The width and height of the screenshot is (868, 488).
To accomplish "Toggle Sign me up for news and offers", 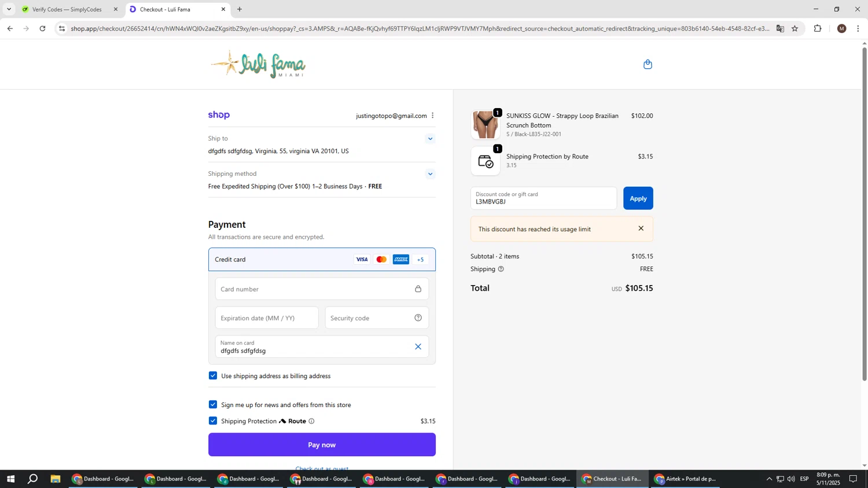I will (x=213, y=405).
